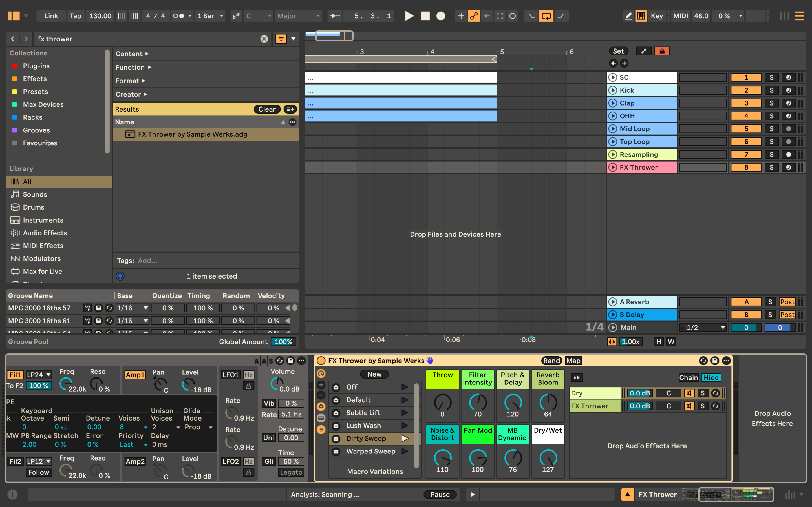
Task: Toggle track activator 5 for Mid Loop
Action: tap(746, 129)
